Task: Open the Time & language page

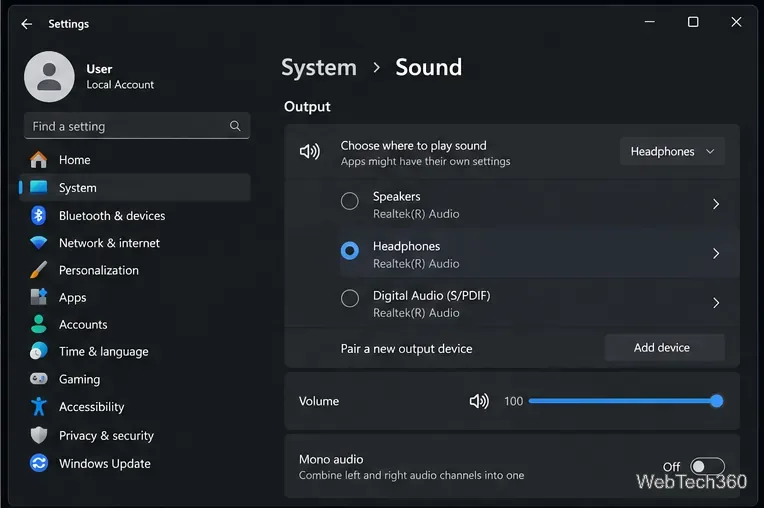Action: tap(135, 351)
